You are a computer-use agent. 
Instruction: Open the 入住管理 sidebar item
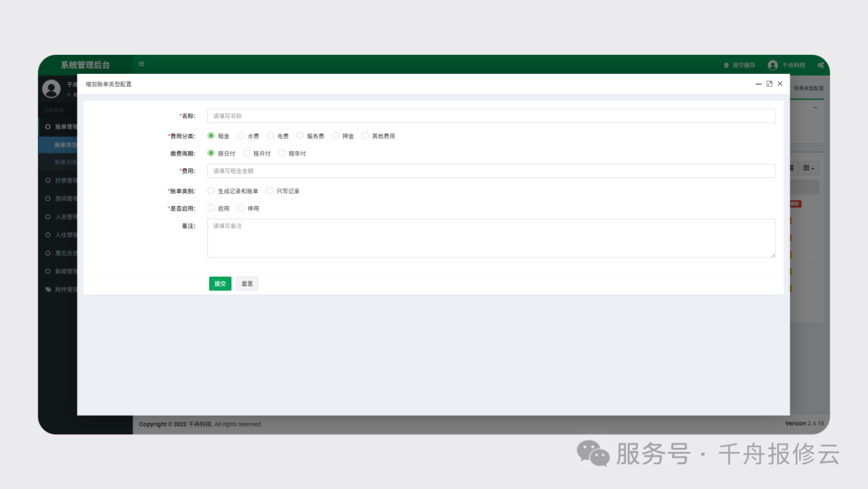[49, 234]
